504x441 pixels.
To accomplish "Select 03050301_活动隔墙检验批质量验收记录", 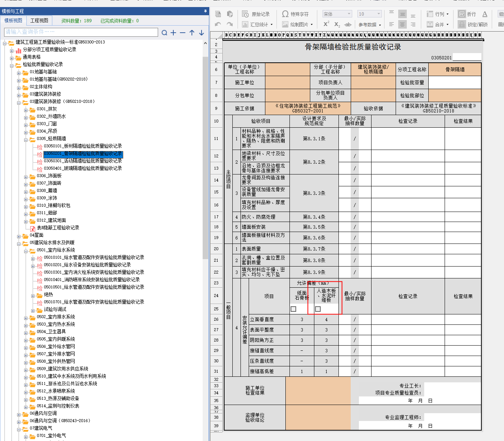I will pos(83,161).
